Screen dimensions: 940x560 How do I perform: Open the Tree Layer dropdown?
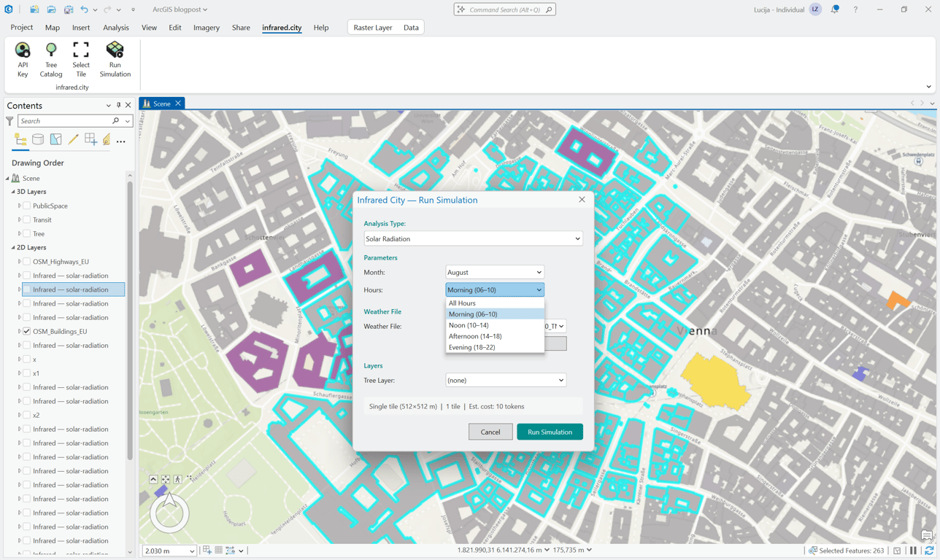click(x=506, y=380)
